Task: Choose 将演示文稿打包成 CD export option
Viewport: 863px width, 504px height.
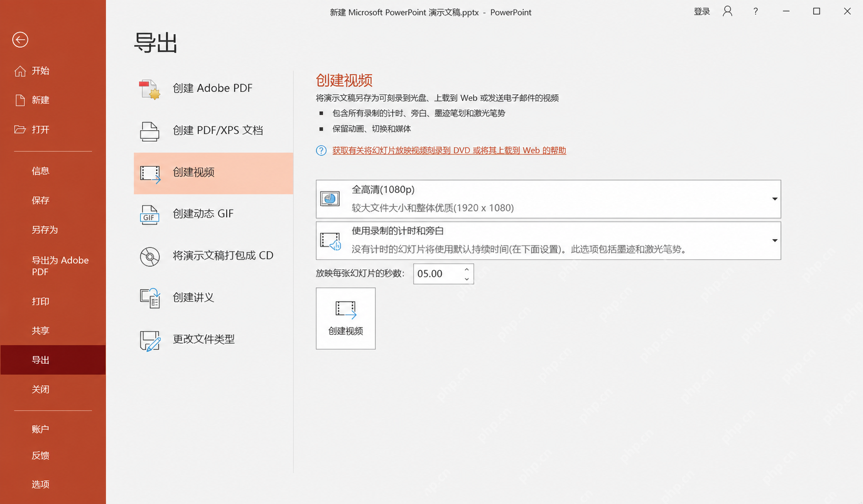Action: pyautogui.click(x=214, y=256)
